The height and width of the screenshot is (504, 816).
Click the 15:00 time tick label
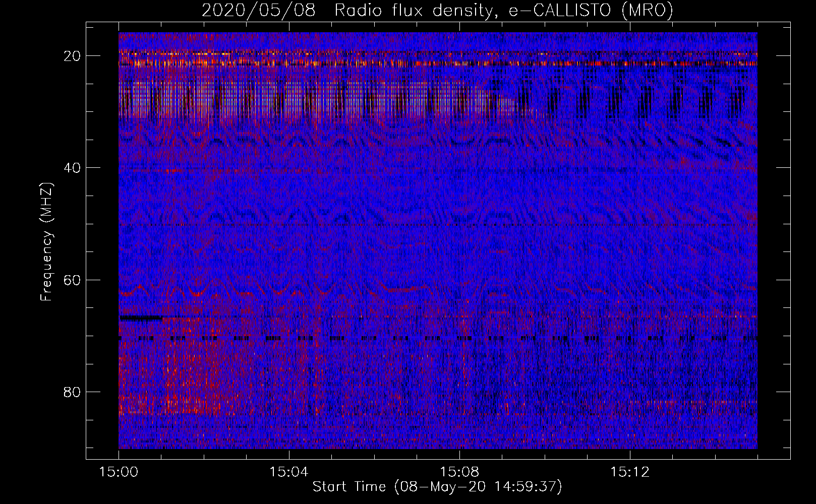click(x=119, y=472)
